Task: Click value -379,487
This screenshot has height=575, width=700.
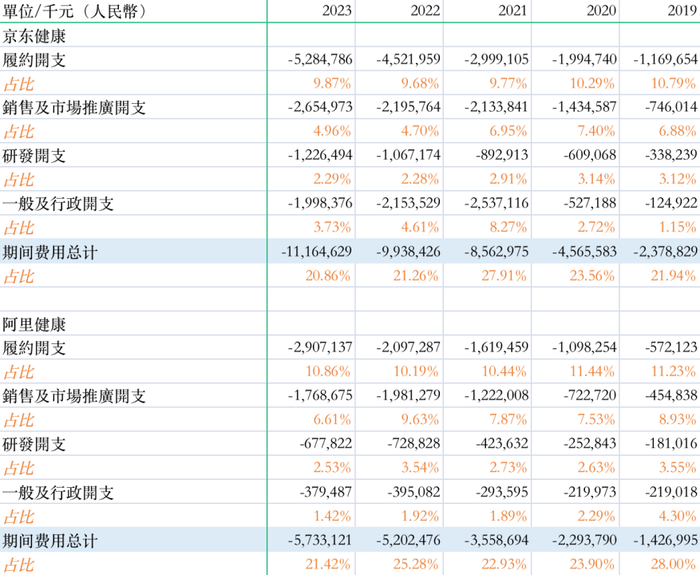Action: tap(326, 492)
